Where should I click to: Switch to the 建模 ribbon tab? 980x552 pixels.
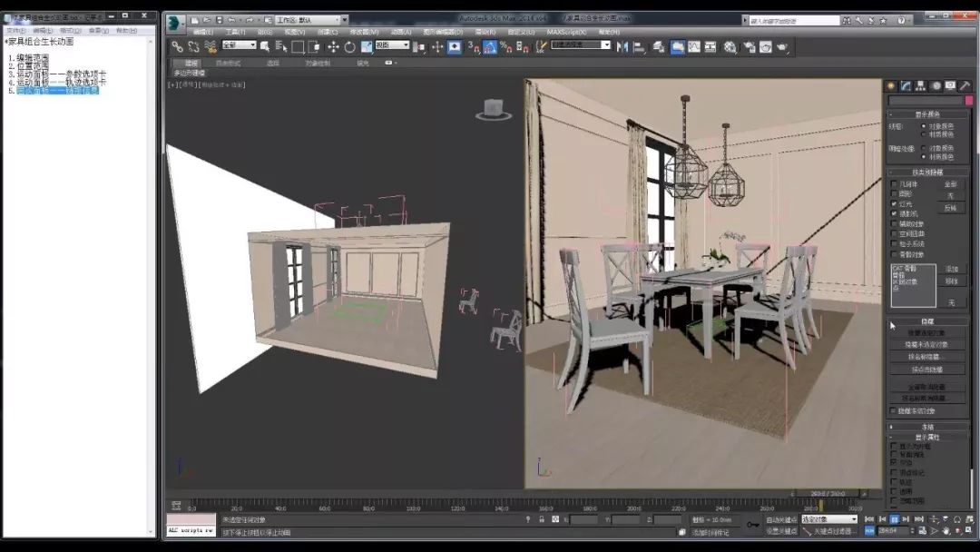pyautogui.click(x=191, y=64)
